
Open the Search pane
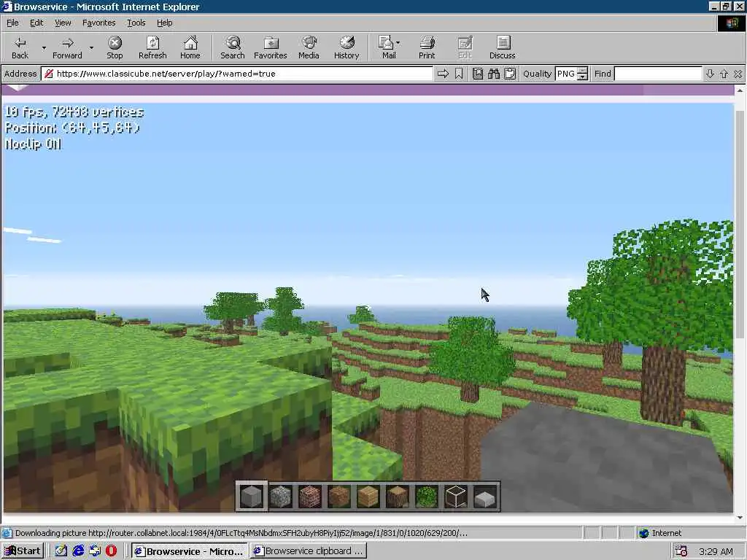click(233, 47)
